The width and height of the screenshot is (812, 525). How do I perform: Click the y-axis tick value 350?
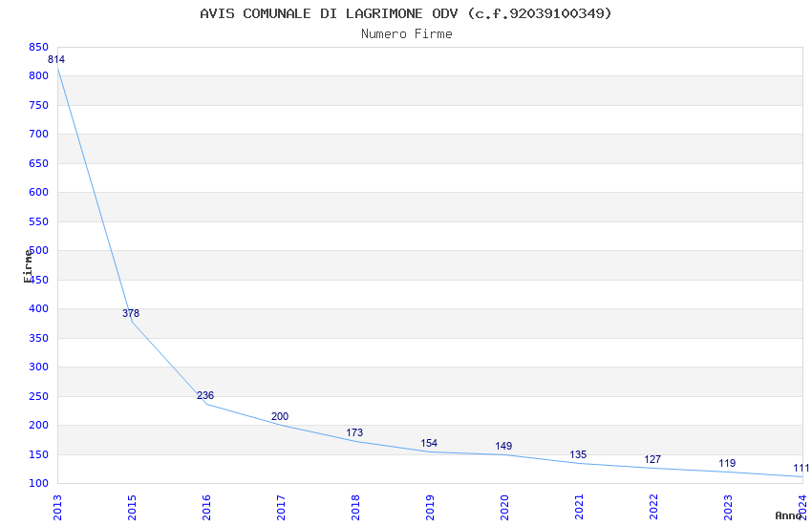[x=39, y=338]
